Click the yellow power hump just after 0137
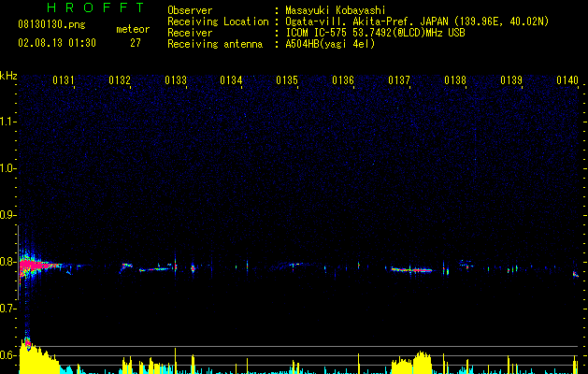 coord(422,363)
